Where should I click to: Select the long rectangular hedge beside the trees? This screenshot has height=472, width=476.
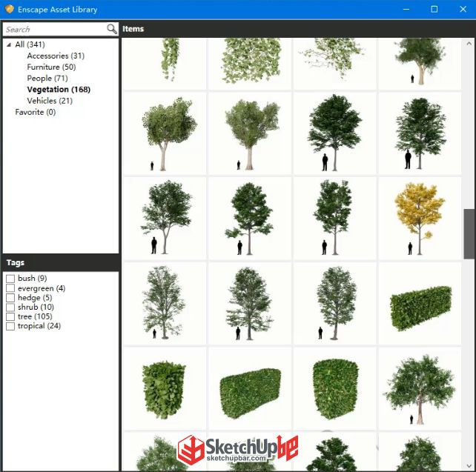(420, 304)
